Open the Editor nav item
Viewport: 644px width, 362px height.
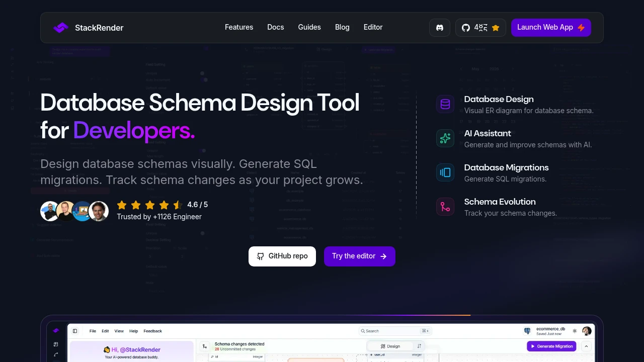(x=373, y=27)
